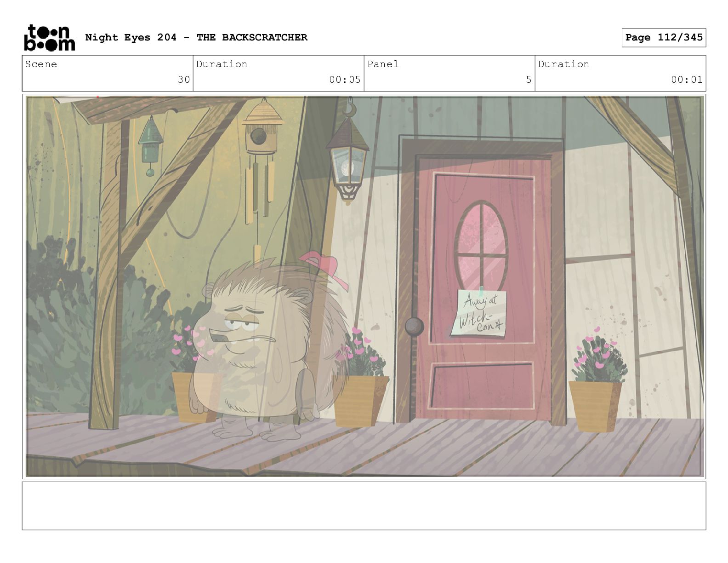Image resolution: width=728 pixels, height=563 pixels.
Task: Click the green hanging bell chime
Action: 151,146
